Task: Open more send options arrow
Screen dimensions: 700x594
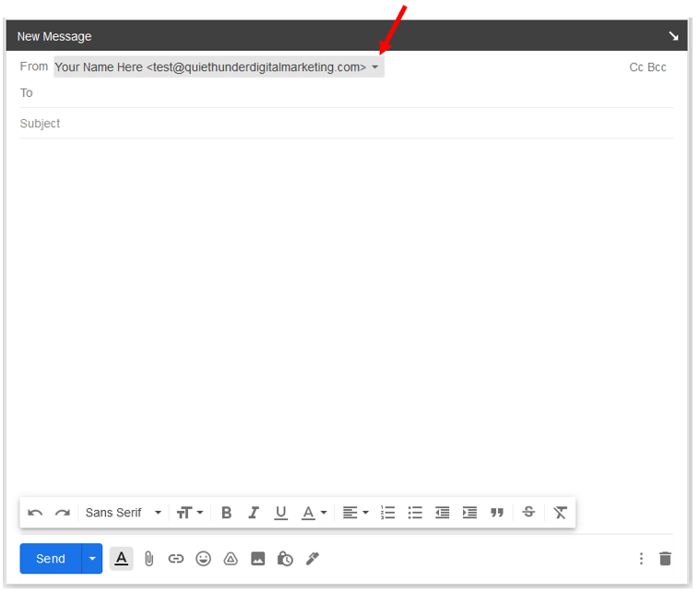Action: (92, 559)
